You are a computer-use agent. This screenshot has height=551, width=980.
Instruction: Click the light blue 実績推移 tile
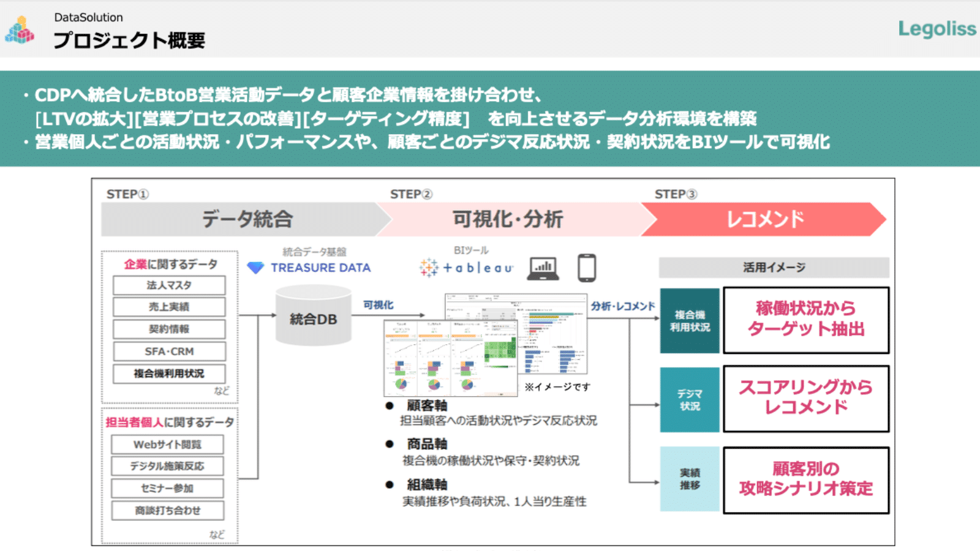(690, 479)
